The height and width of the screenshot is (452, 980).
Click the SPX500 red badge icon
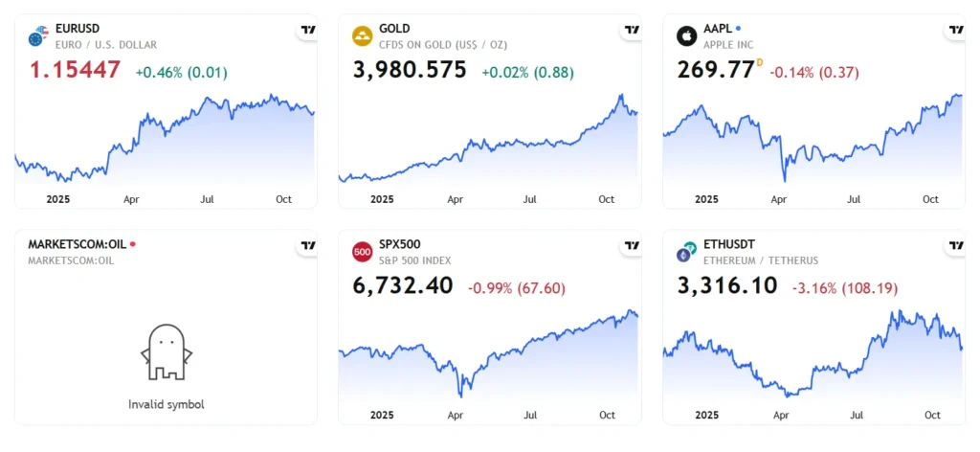pyautogui.click(x=362, y=252)
